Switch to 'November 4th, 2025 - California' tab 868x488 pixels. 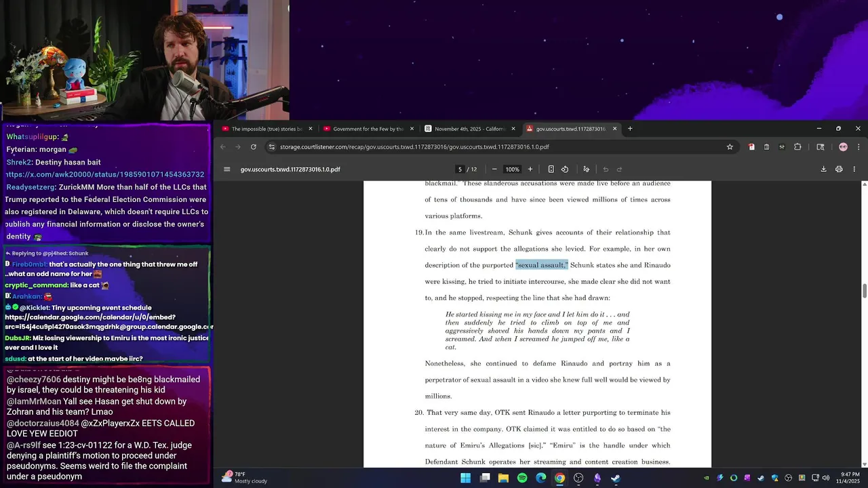point(469,129)
